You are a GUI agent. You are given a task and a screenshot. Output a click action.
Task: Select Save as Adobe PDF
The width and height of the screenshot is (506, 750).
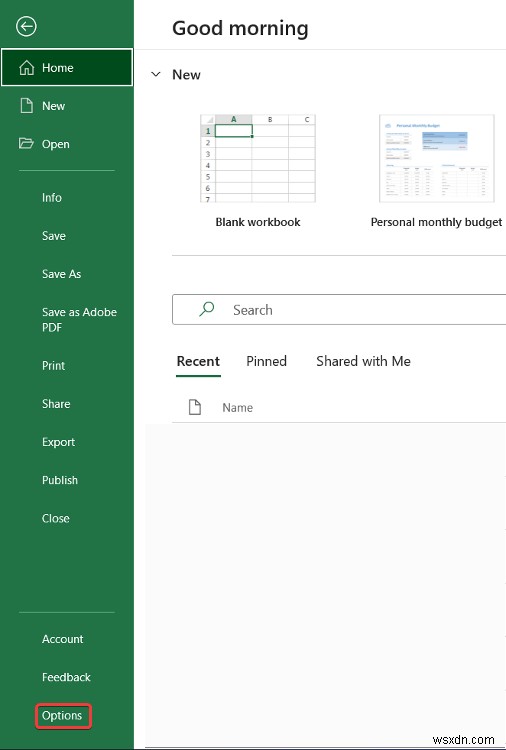(x=79, y=320)
